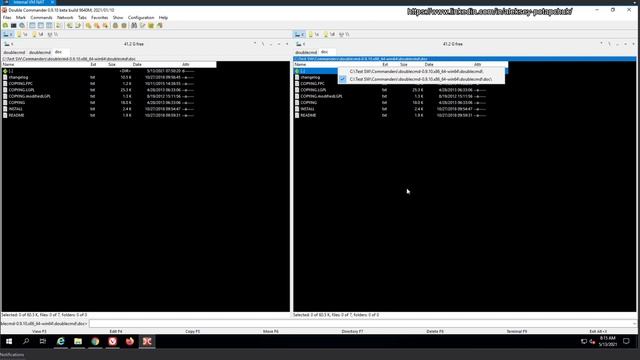Open Firefox from the taskbar
The height and width of the screenshot is (360, 640).
[x=130, y=341]
